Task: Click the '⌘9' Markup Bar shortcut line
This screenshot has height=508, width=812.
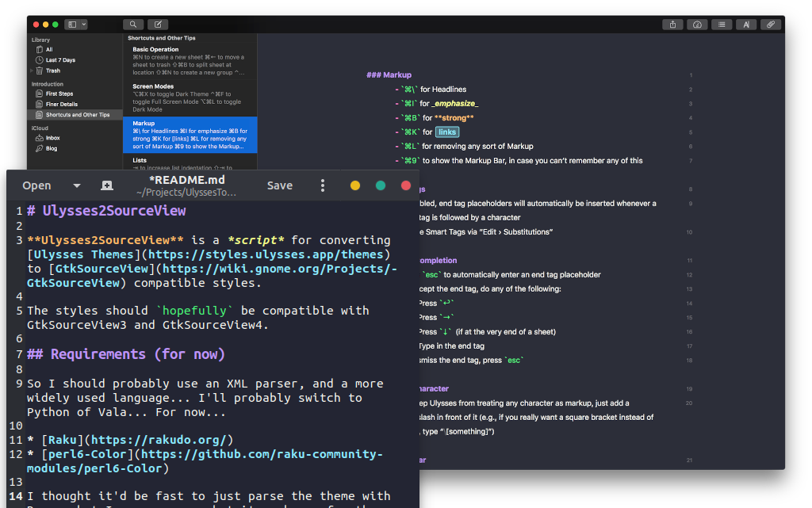Action: 519,161
